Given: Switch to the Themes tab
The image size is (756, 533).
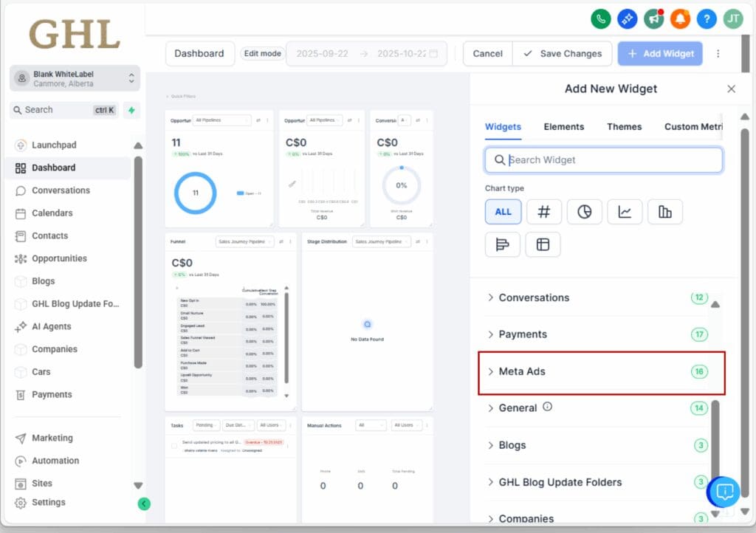Looking at the screenshot, I should 624,126.
